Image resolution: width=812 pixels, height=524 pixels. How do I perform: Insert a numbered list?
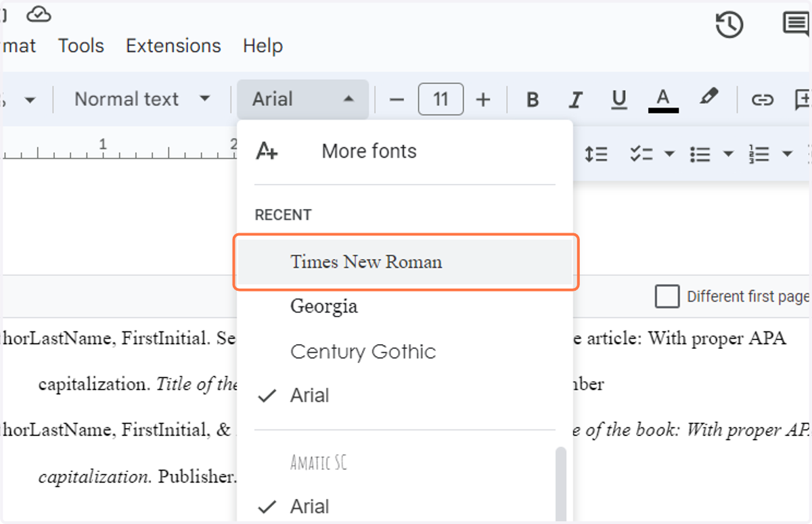(x=759, y=154)
